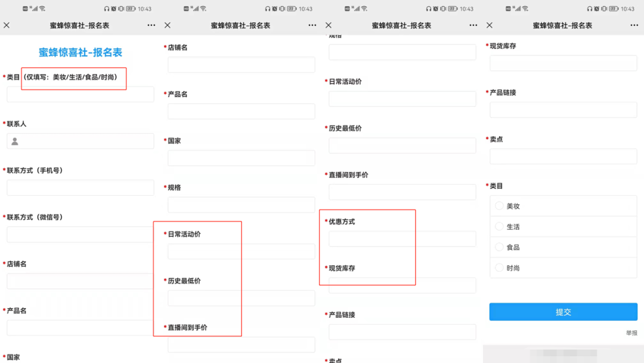Screen dimensions: 644x363
Task: Click the 联系方式（微信号） text box
Action: point(80,235)
